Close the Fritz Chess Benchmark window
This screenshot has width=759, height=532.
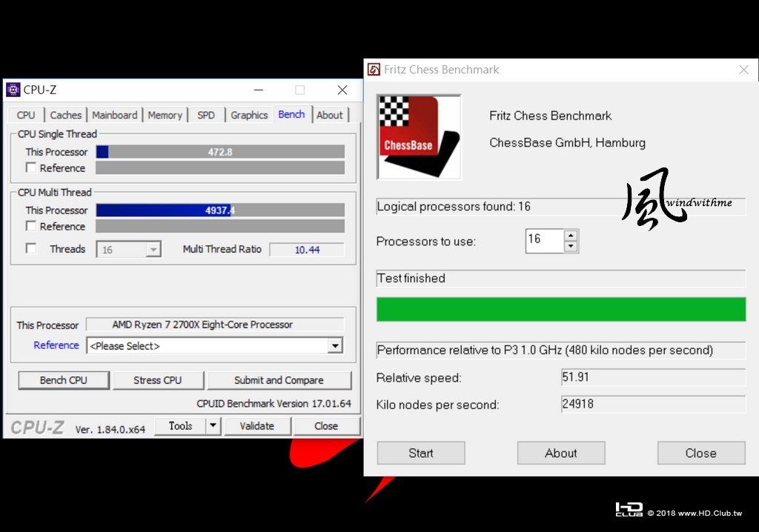[743, 70]
